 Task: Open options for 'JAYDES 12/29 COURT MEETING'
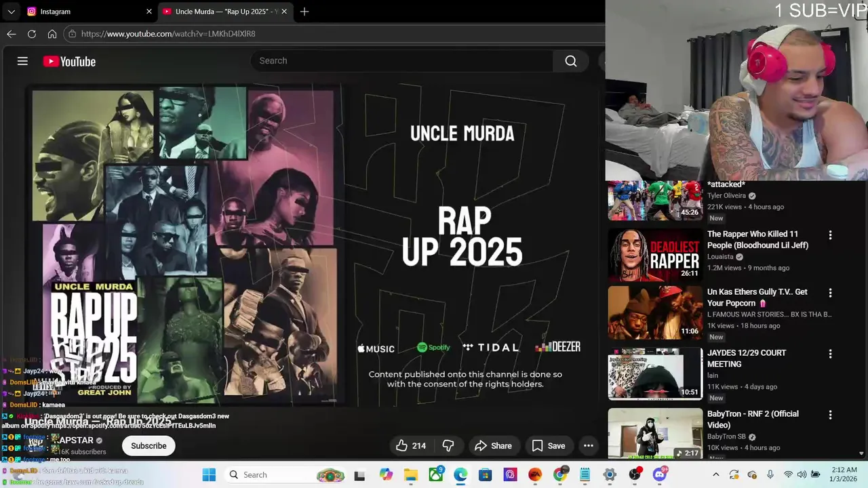[x=830, y=354]
